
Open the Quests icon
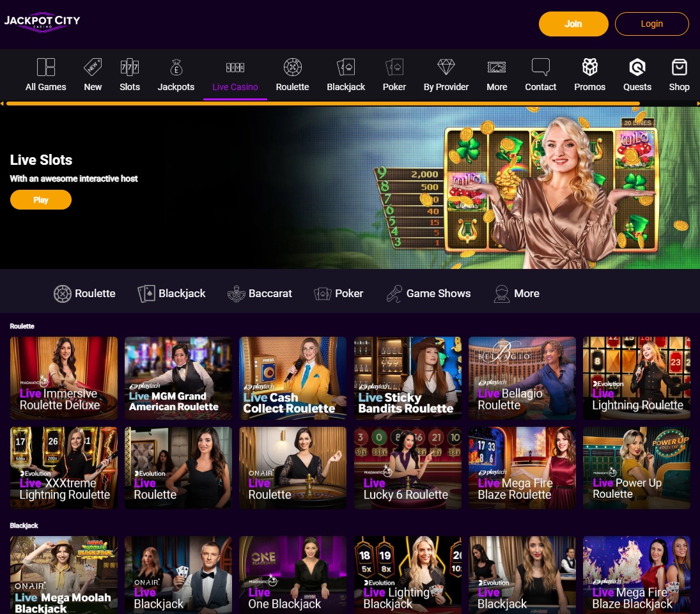point(637,67)
